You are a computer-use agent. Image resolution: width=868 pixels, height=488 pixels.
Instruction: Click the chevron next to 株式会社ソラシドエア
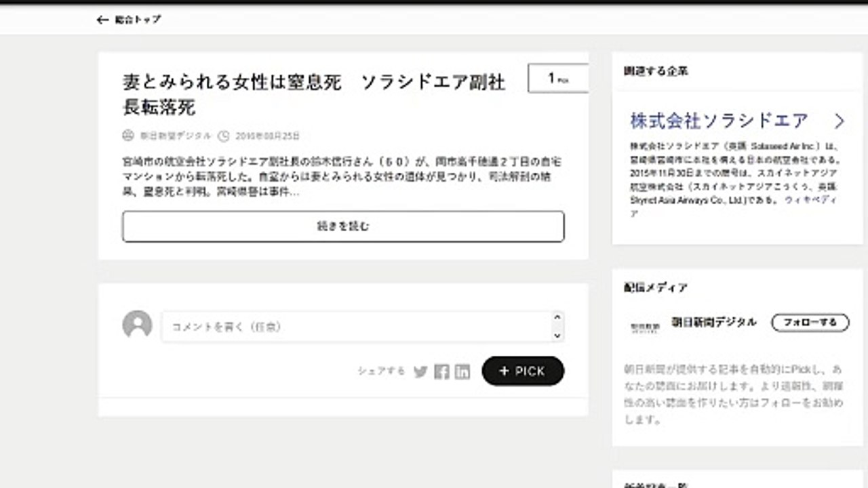pyautogui.click(x=840, y=121)
